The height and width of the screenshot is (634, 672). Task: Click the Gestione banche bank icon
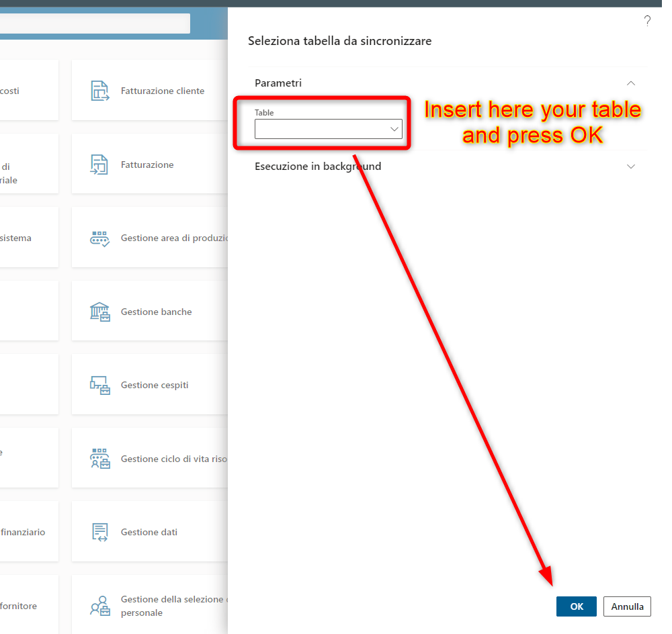pyautogui.click(x=99, y=312)
